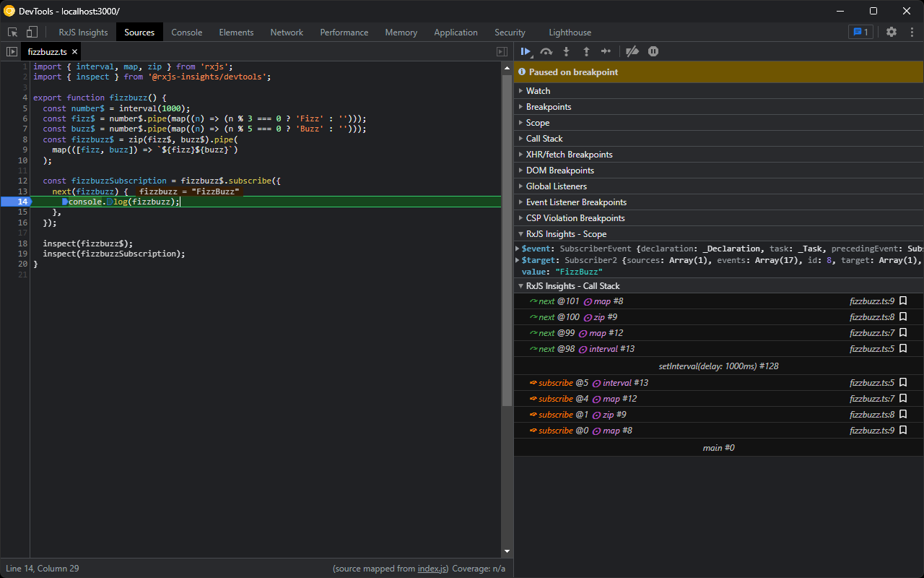Expand CSP Violation Breakpoints section
Viewport: 924px width, 578px height.
click(719, 218)
